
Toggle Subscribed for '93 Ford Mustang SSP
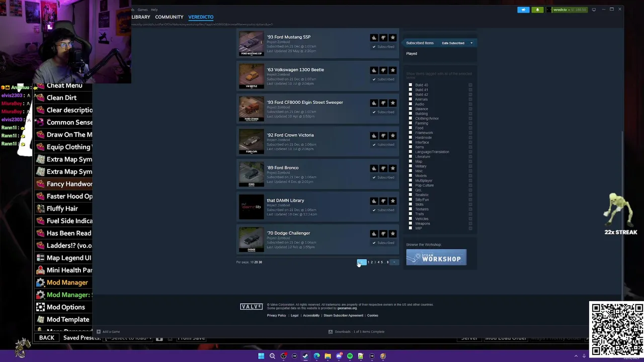[x=383, y=47]
